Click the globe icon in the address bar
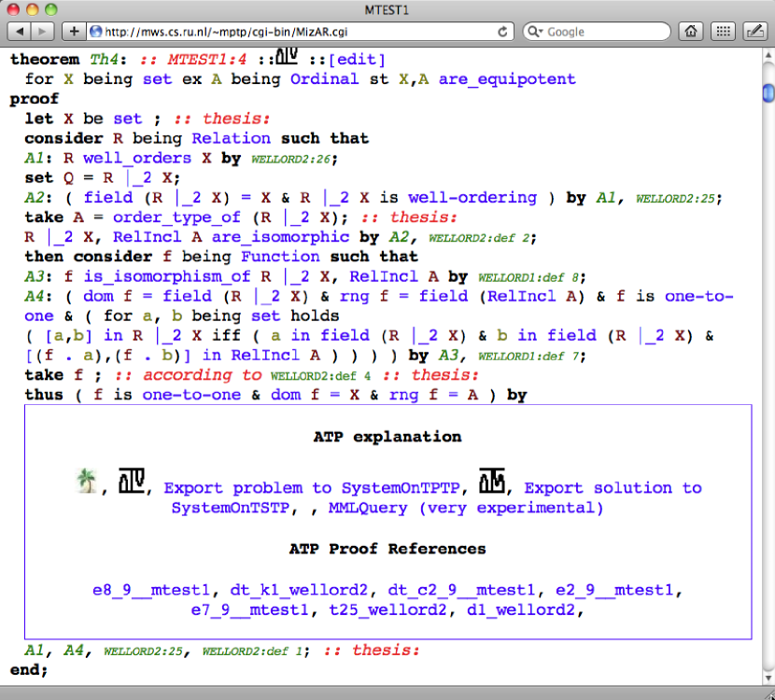Screen dimensions: 775x700 point(96,32)
